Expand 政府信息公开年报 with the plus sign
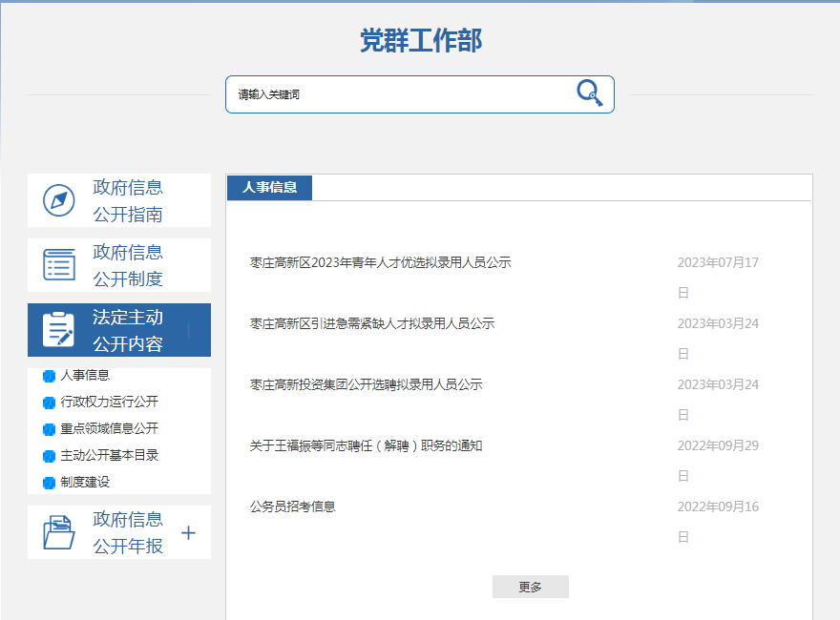Screen dimensions: 840x620 coord(188,532)
